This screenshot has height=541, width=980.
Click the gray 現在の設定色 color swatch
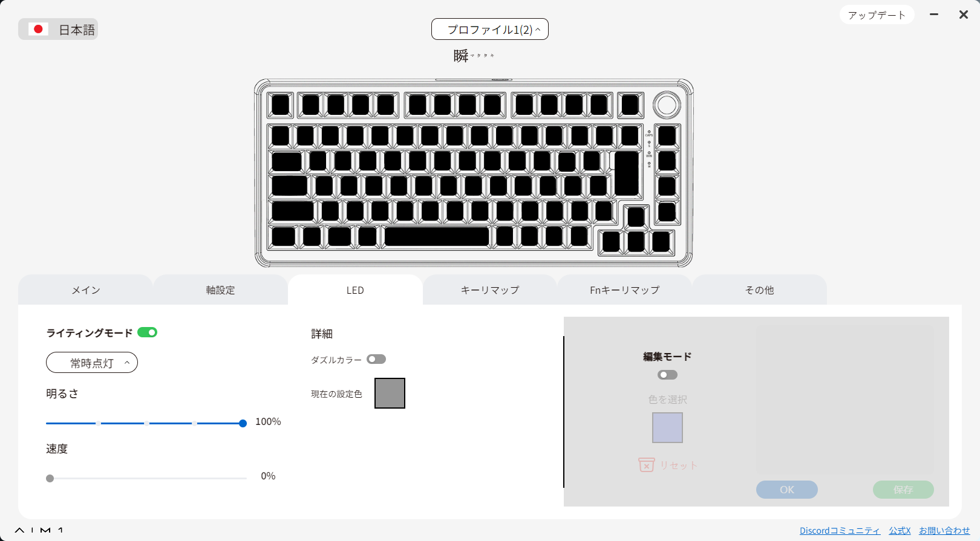390,393
